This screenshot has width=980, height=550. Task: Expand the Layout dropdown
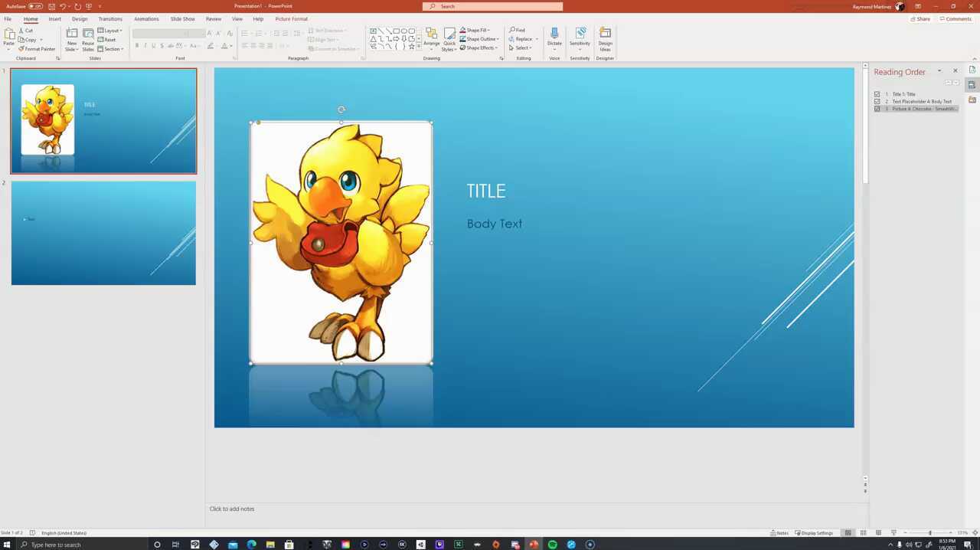click(110, 31)
